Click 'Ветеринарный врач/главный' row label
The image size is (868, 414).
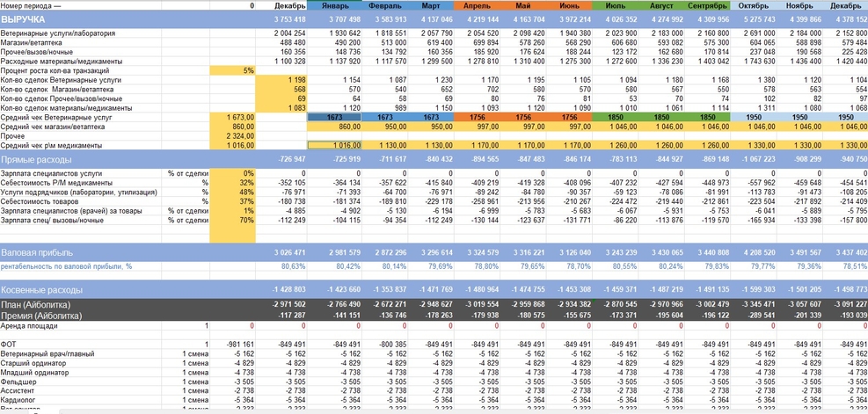pos(47,353)
